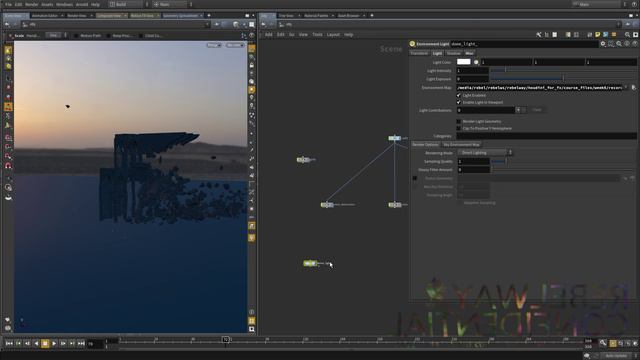Click the Clear button for Light Contributions
This screenshot has width=640, height=360.
tap(537, 110)
